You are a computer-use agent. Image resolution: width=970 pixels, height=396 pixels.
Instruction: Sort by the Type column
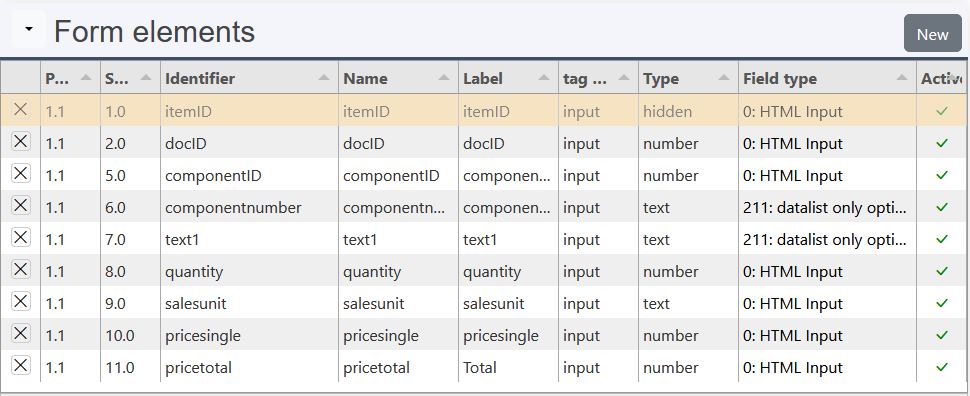[x=688, y=79]
